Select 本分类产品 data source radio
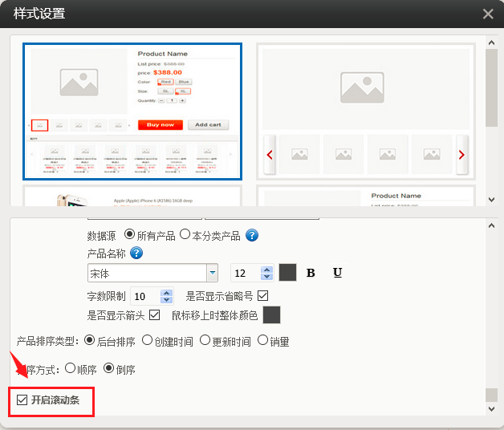 coord(185,235)
